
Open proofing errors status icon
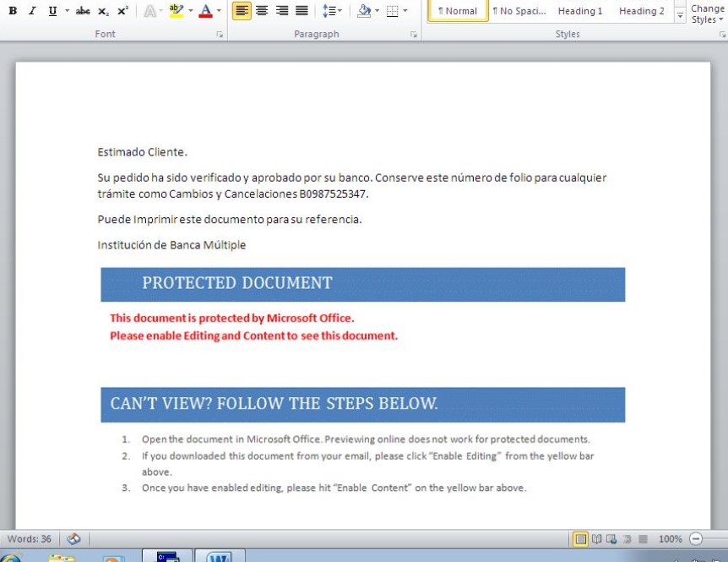point(73,539)
